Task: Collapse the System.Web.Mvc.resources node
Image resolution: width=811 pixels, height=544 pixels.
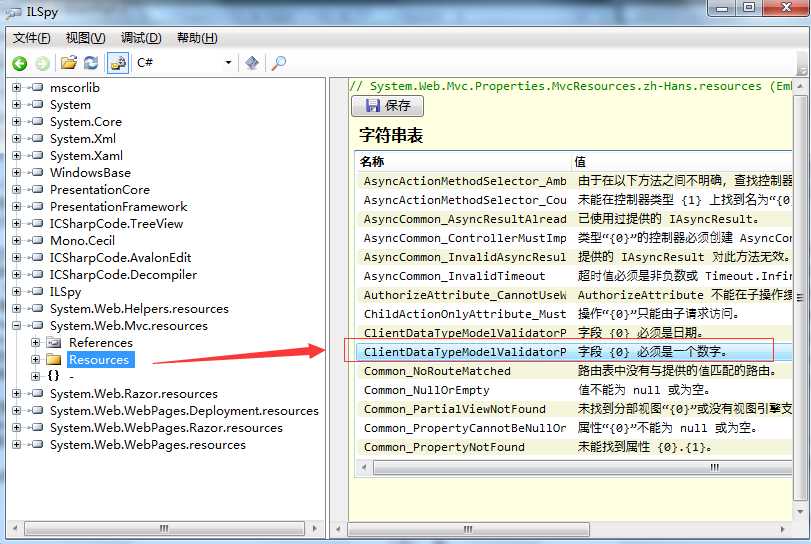Action: click(17, 325)
